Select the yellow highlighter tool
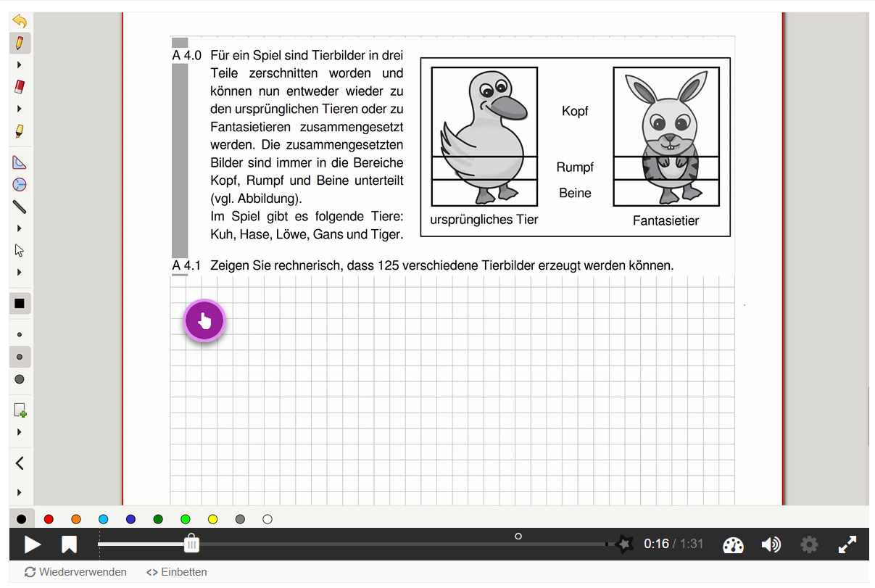 pos(20,131)
